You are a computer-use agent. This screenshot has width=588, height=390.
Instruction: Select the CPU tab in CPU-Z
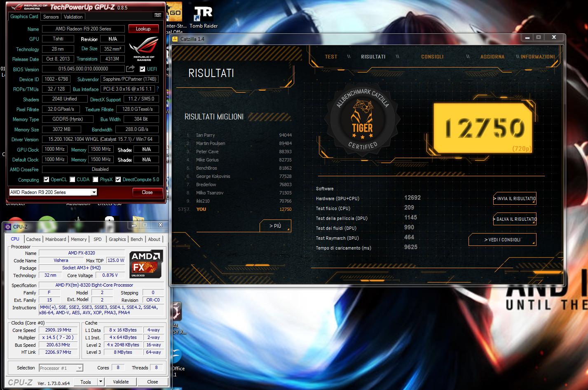pos(15,239)
